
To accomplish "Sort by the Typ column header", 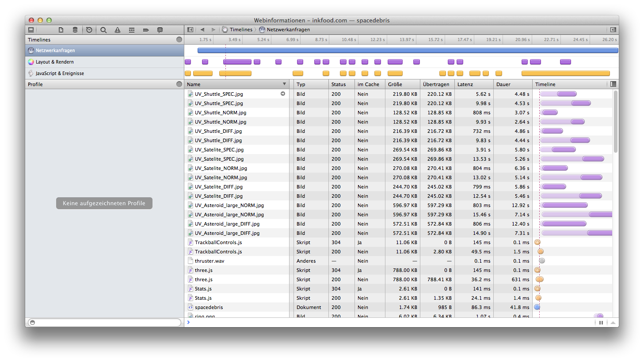I will (x=311, y=84).
